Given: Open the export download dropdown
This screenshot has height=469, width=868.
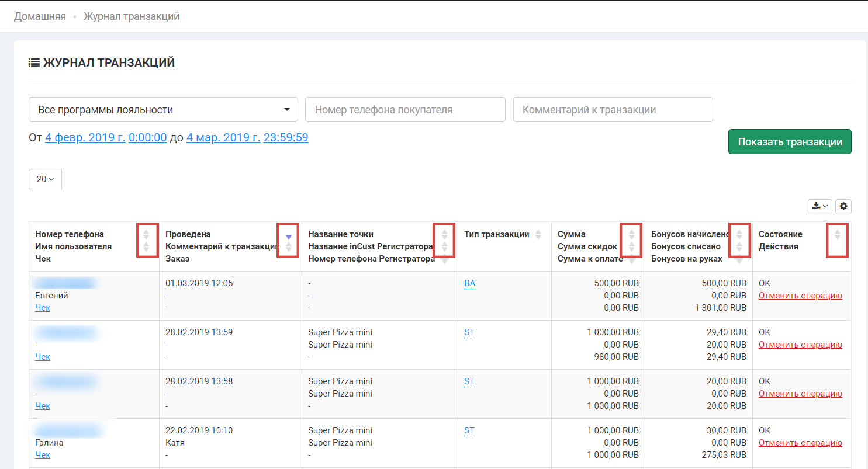Looking at the screenshot, I should (819, 206).
